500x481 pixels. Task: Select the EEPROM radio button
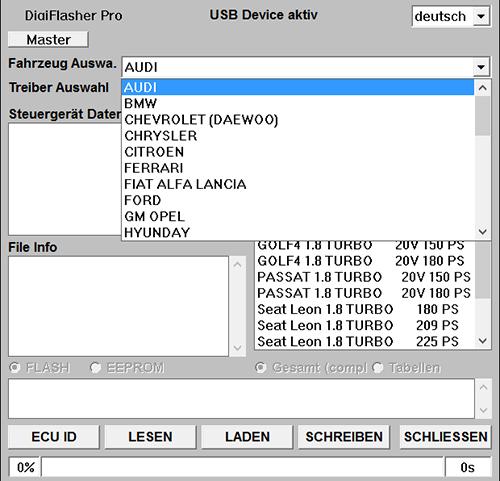click(95, 367)
